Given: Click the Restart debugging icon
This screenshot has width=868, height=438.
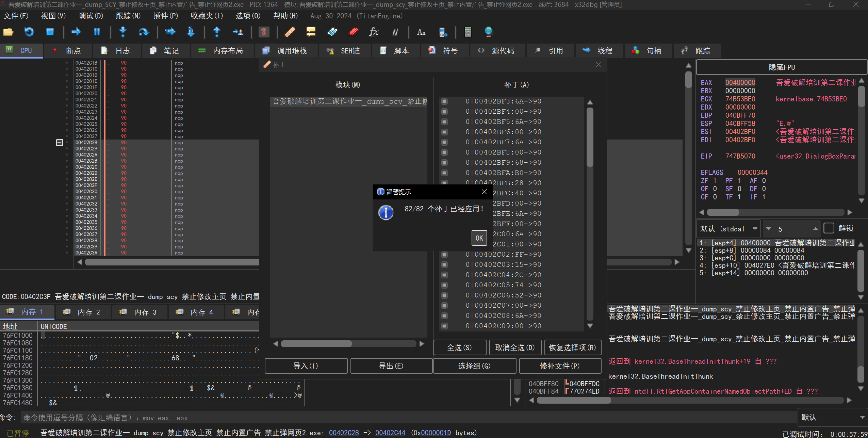Looking at the screenshot, I should (29, 32).
